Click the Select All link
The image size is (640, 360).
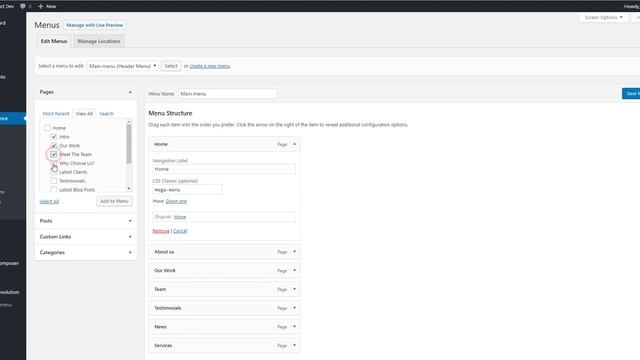49,202
